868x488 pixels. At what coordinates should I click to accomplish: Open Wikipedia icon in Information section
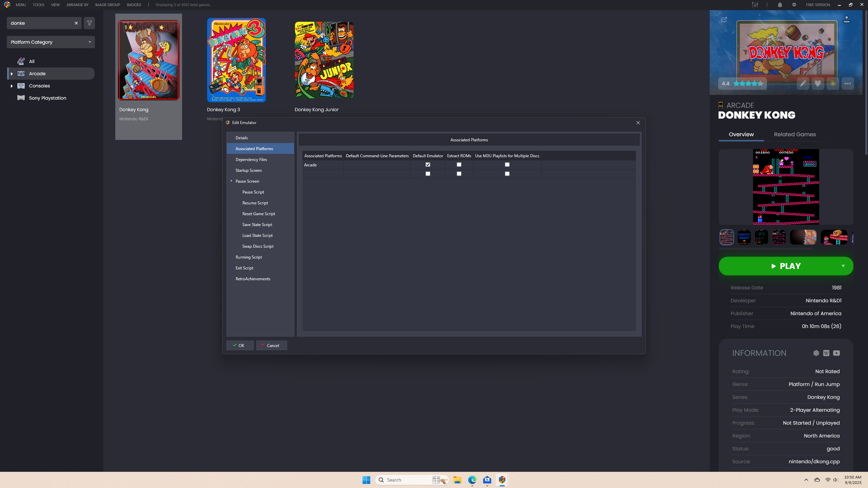(826, 353)
